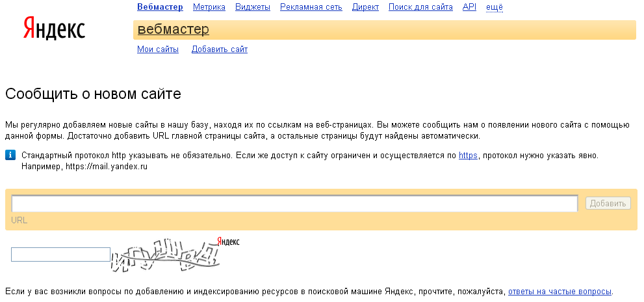The height and width of the screenshot is (302, 644).
Task: Open the Вебмастер top navigation link
Action: pos(160,7)
